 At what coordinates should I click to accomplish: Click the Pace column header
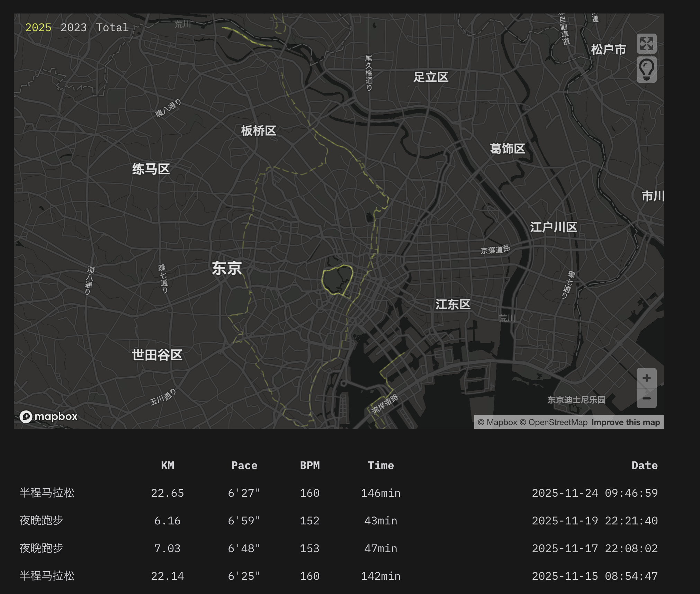[244, 465]
